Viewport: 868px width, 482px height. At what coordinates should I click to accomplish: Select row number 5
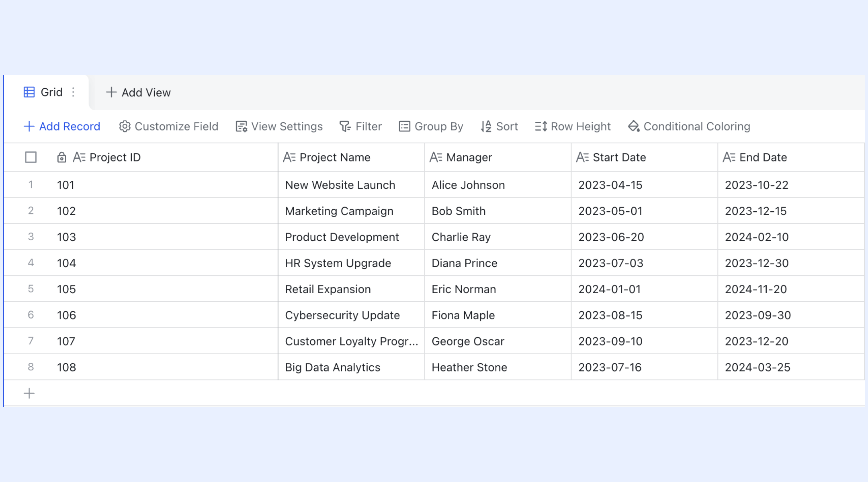(x=31, y=289)
